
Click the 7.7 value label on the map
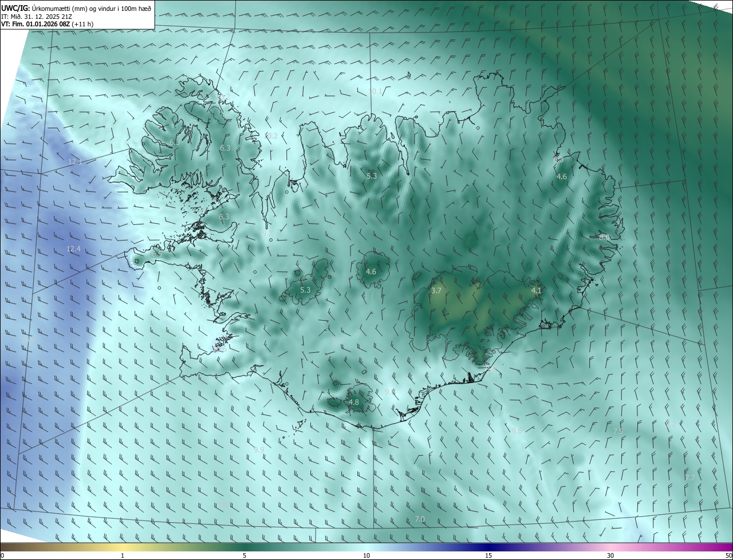pos(690,478)
